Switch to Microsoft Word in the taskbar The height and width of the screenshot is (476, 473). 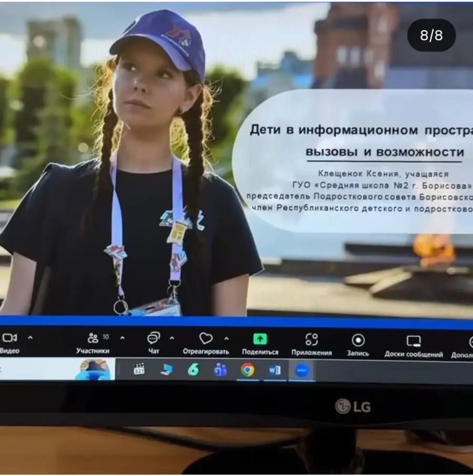tap(274, 370)
